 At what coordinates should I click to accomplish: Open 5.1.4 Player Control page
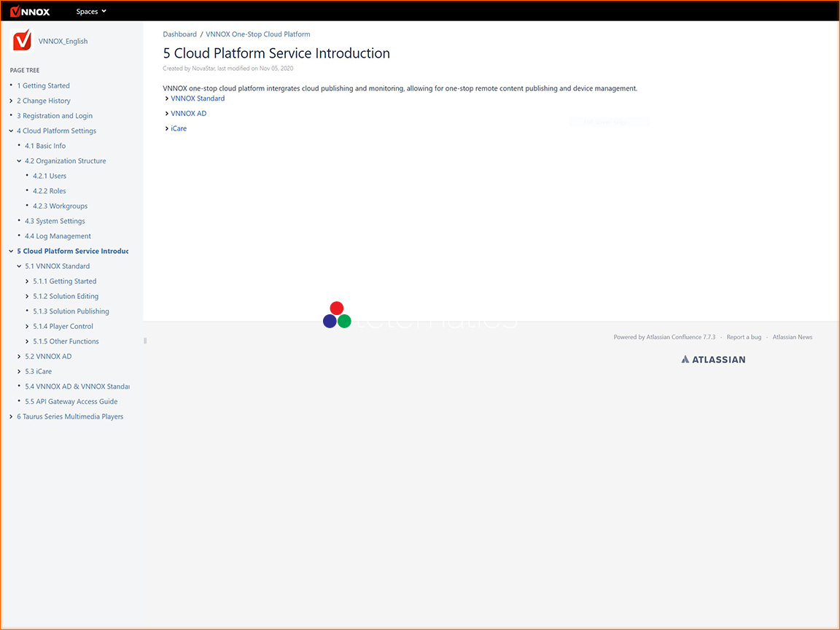(63, 326)
